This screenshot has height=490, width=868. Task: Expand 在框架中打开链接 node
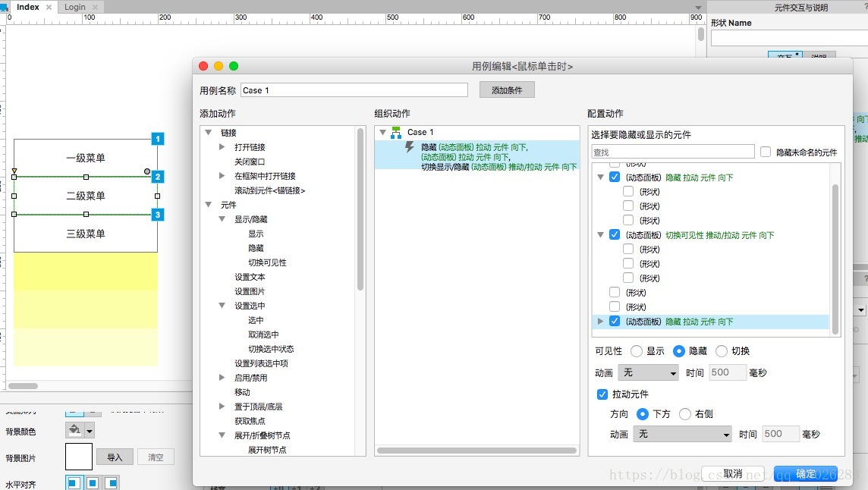[x=222, y=175]
